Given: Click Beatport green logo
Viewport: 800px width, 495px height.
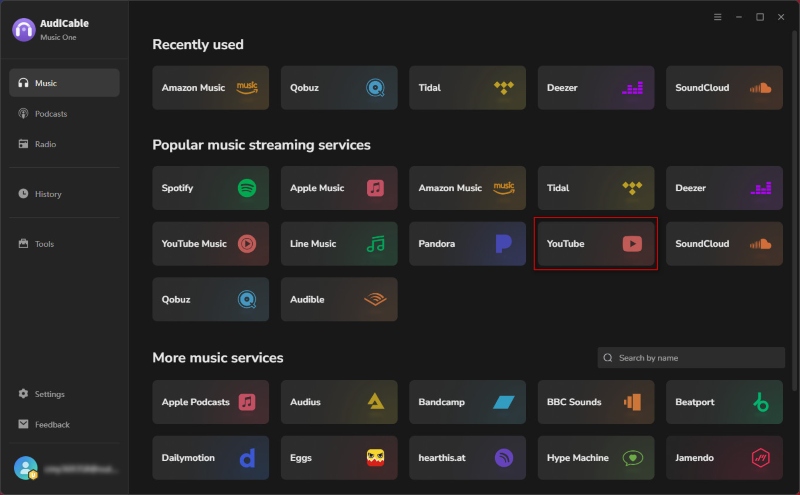Looking at the screenshot, I should pos(761,402).
